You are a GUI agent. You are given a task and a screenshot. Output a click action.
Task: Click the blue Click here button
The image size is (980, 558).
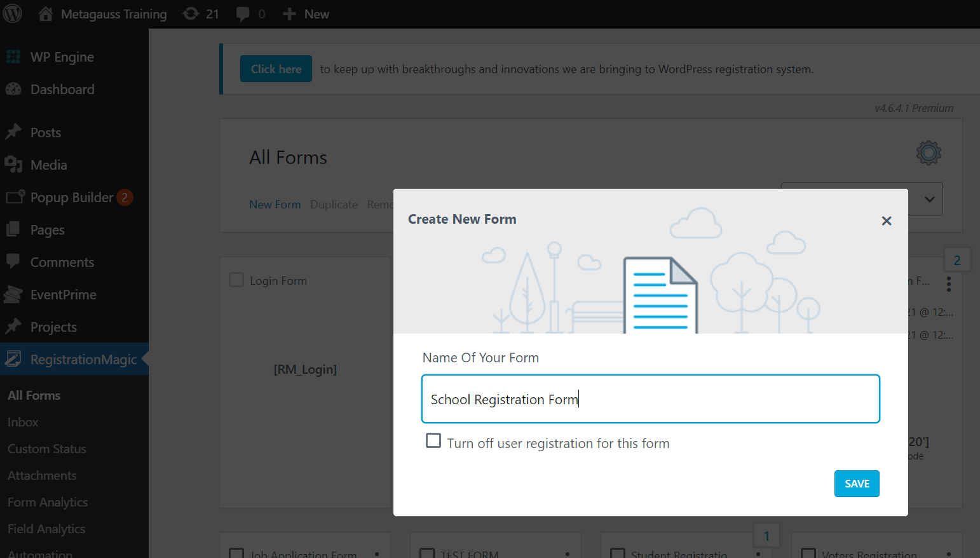pos(276,69)
